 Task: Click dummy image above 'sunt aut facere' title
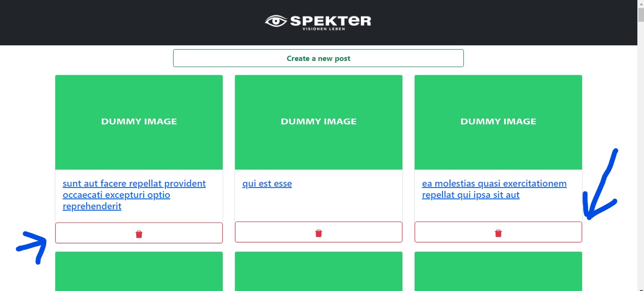pos(139,122)
